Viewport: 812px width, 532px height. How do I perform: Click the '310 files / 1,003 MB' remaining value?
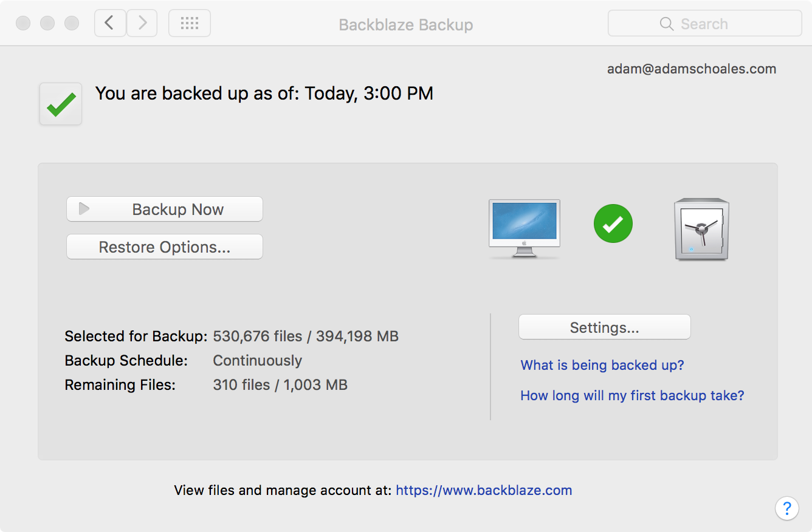coord(280,384)
